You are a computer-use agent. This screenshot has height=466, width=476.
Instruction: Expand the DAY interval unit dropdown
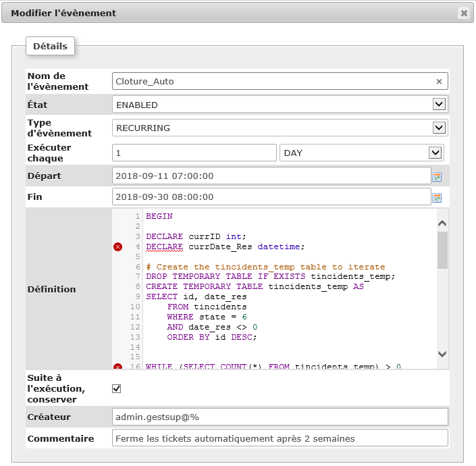[361, 153]
